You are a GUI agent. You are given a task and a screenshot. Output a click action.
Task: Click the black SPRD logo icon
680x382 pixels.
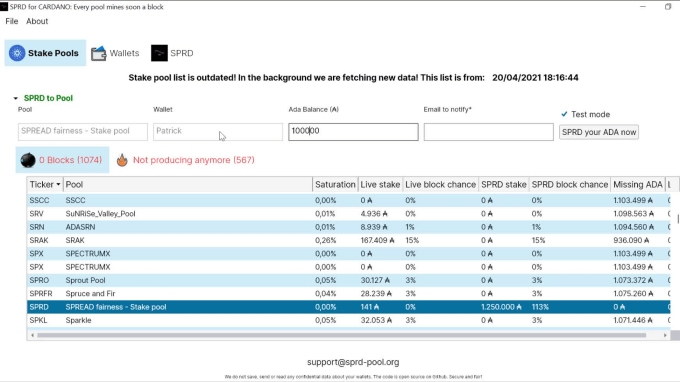[x=159, y=53]
